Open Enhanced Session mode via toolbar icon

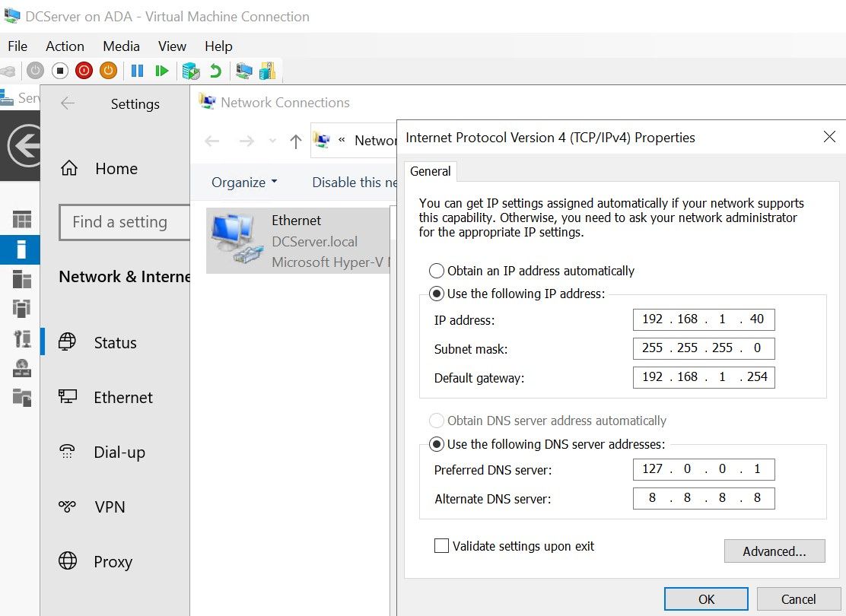pos(243,70)
